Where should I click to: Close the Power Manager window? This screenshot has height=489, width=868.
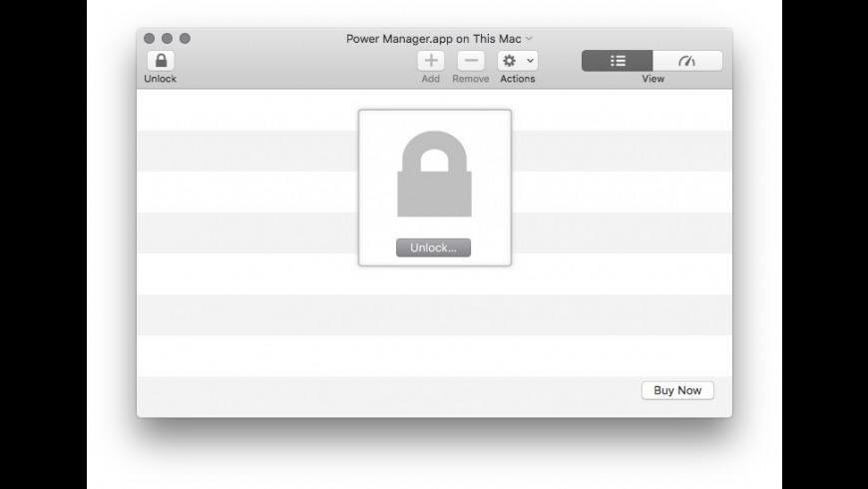click(149, 38)
